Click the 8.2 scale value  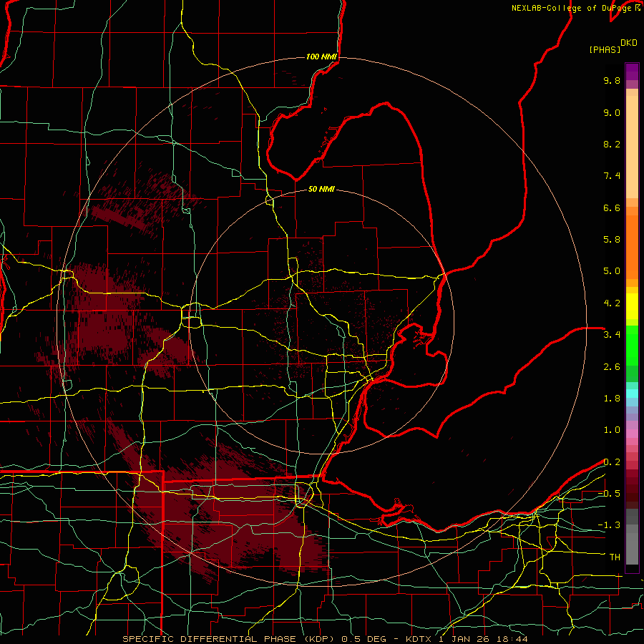coord(612,144)
